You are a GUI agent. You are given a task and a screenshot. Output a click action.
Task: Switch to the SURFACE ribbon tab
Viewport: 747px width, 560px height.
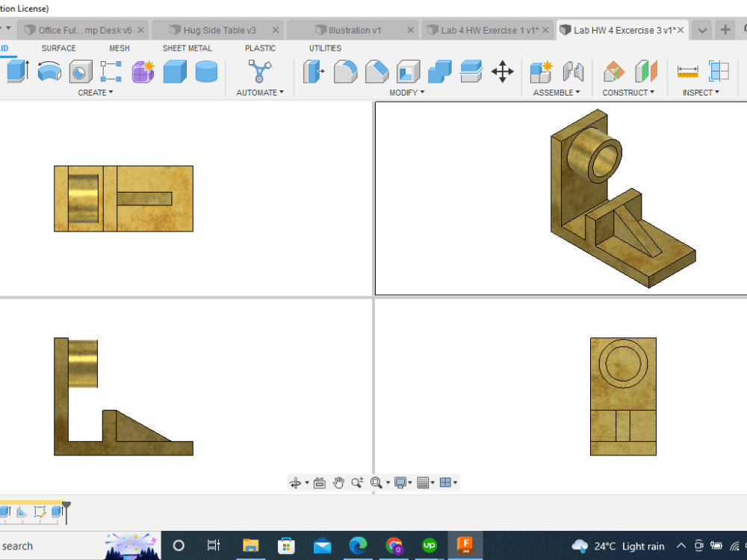[x=58, y=48]
